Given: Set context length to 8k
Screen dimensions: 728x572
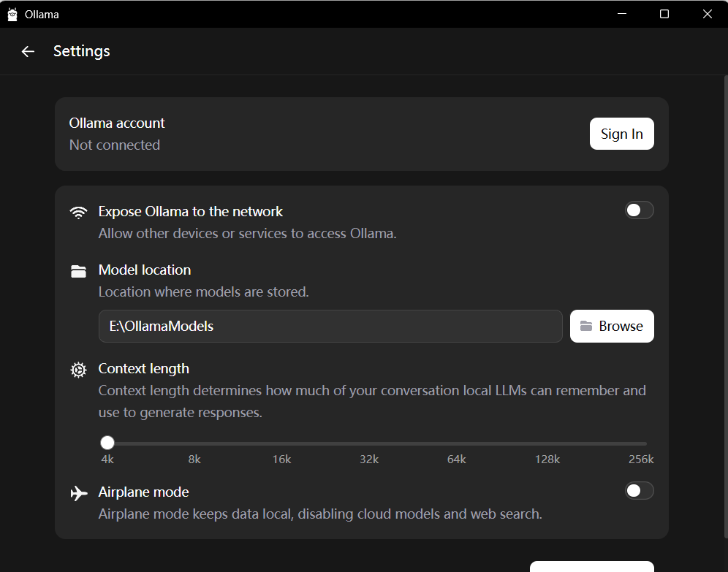Looking at the screenshot, I should [x=194, y=459].
